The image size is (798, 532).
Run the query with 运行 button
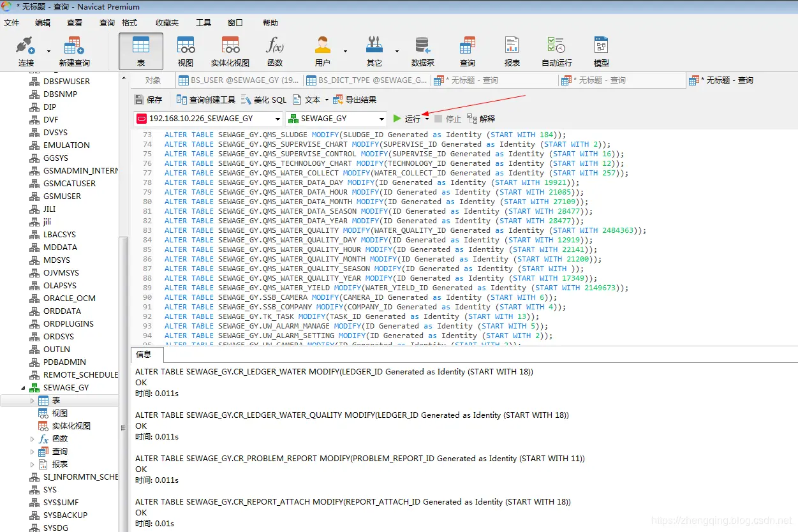point(407,119)
